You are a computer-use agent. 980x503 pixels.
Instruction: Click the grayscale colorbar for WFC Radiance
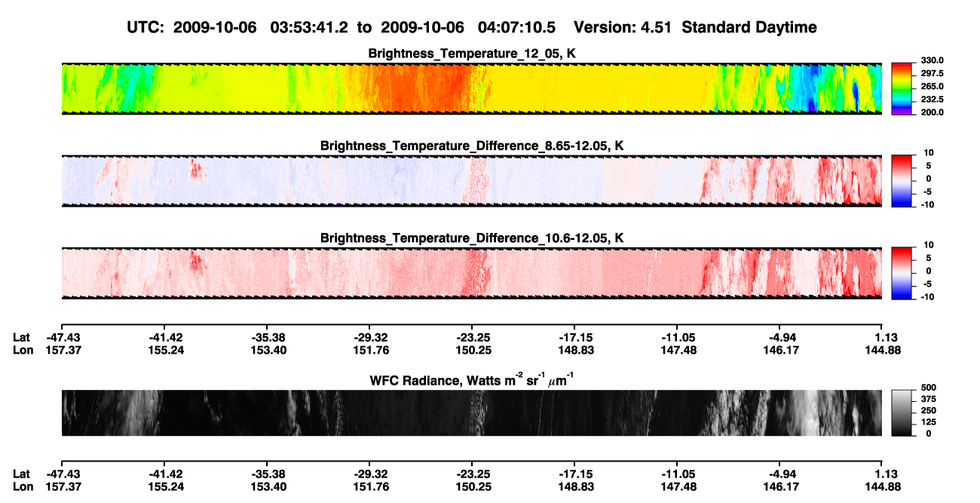click(901, 413)
